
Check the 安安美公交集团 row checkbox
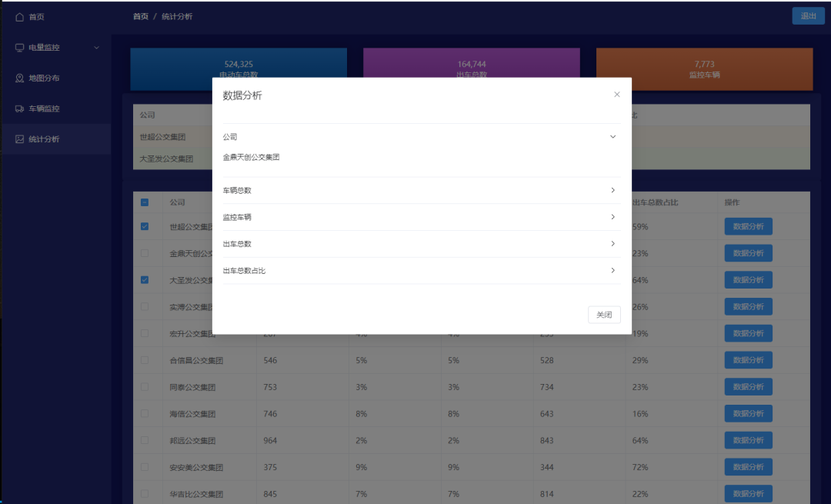click(145, 467)
